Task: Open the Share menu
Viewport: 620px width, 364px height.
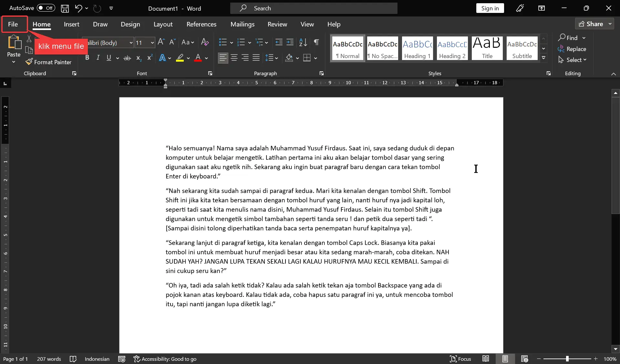Action: [594, 24]
